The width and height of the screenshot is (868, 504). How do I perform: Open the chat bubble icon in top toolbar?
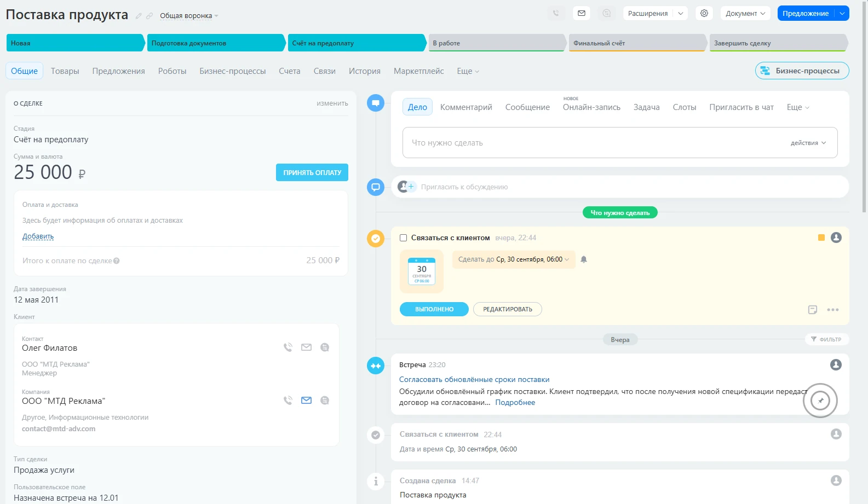[607, 13]
